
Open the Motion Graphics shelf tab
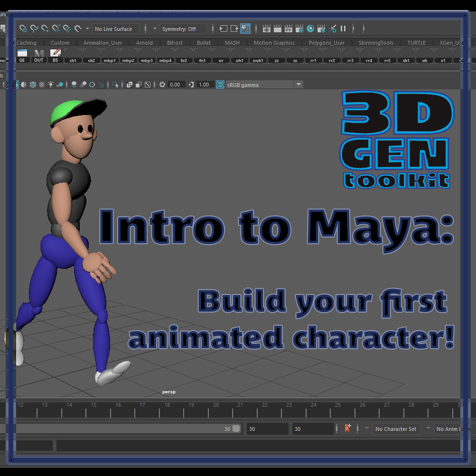274,43
